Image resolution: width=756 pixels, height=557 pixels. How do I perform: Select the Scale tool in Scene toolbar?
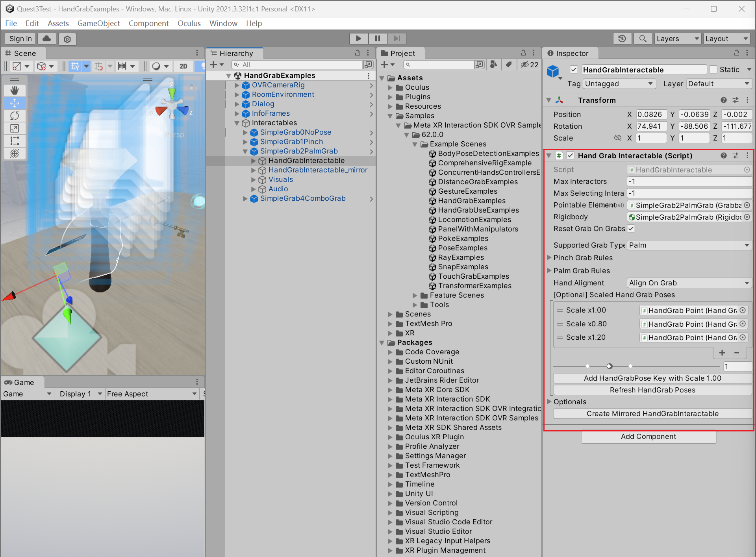[15, 128]
